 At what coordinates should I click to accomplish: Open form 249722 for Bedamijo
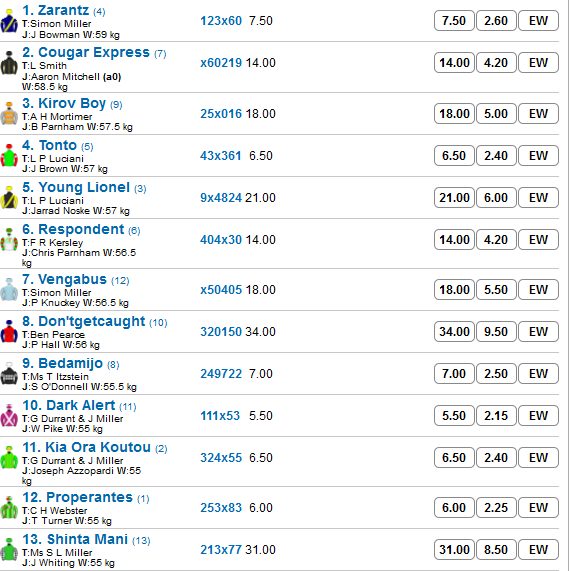[x=221, y=374]
